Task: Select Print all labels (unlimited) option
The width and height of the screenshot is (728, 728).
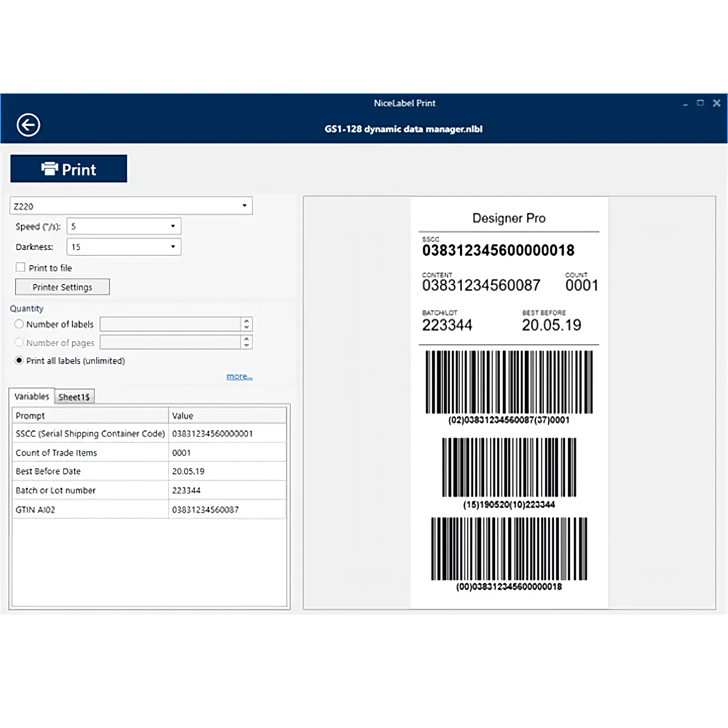Action: 19,361
